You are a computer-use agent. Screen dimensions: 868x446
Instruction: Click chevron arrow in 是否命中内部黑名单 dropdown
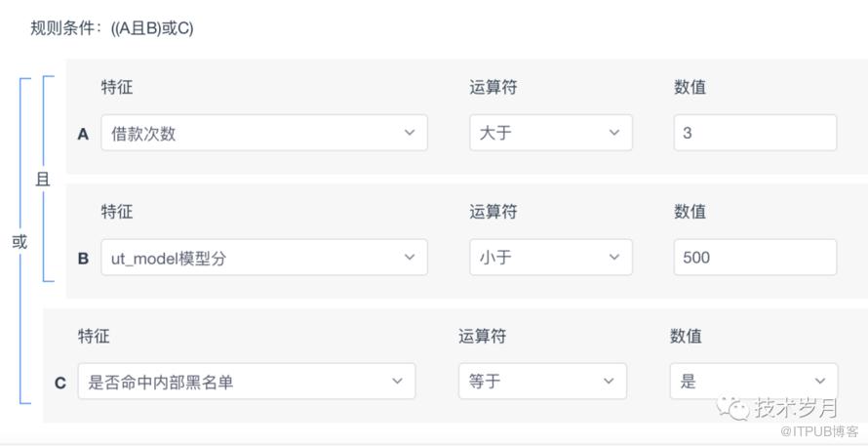pos(397,382)
